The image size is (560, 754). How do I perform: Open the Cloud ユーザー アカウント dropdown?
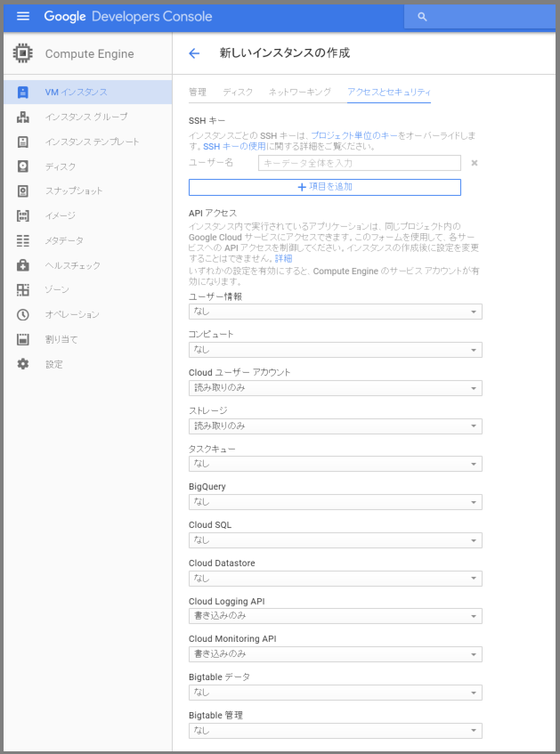point(336,387)
